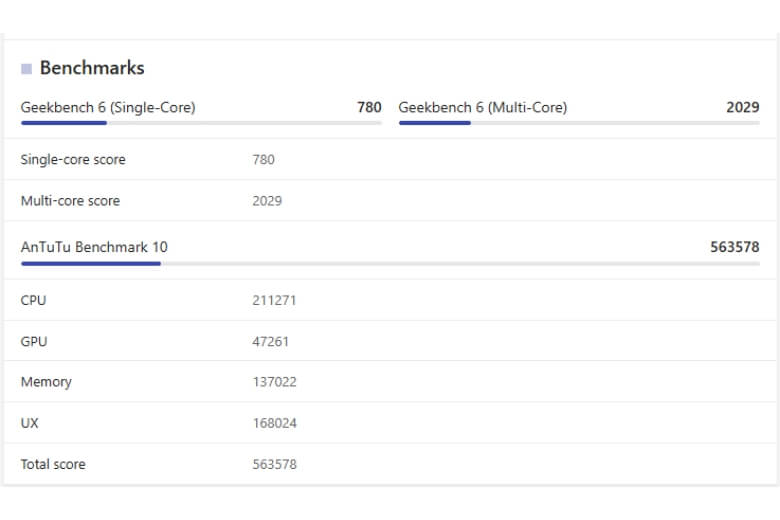Click the Memory value 137022
The height and width of the screenshot is (520, 780).
[275, 382]
